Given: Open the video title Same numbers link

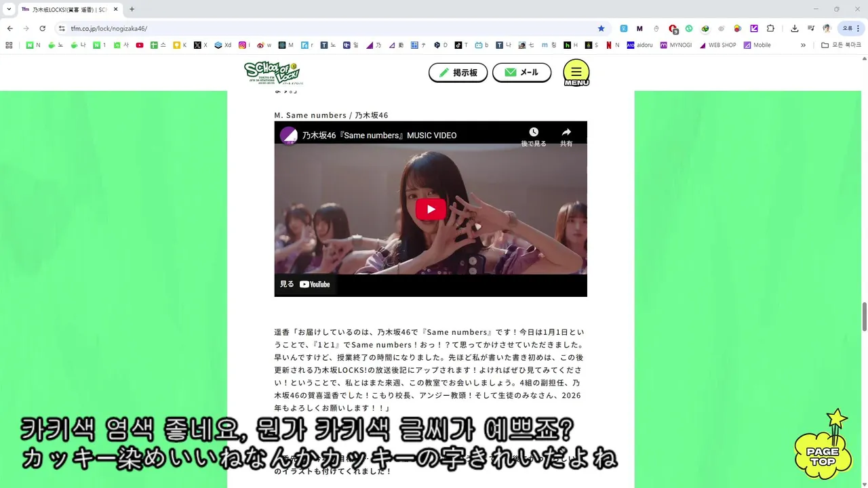Looking at the screenshot, I should point(379,136).
